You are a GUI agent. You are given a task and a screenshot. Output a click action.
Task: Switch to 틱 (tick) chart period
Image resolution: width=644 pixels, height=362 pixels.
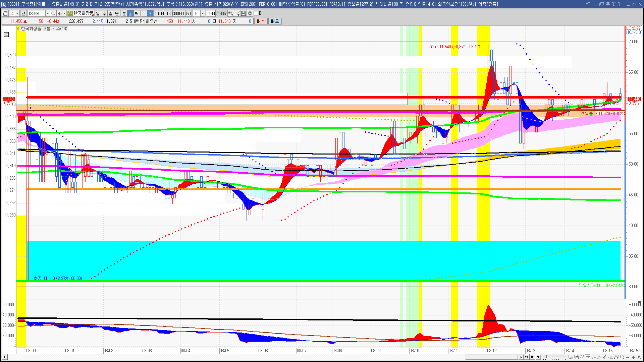pos(137,13)
